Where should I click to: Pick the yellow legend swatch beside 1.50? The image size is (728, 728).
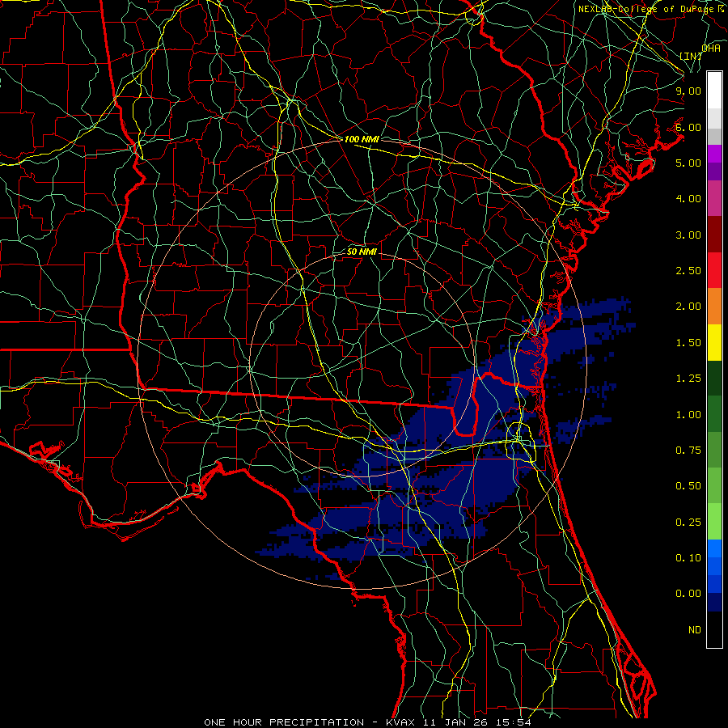pyautogui.click(x=714, y=343)
